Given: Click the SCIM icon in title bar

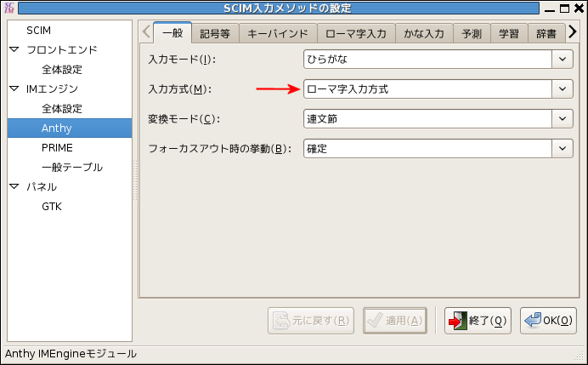Looking at the screenshot, I should pos(9,8).
